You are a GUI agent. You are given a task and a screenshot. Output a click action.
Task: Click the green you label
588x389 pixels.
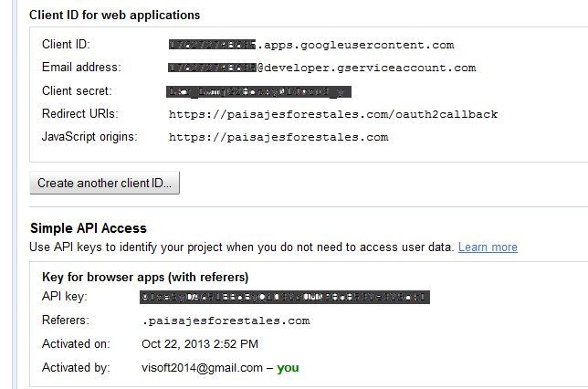coord(288,368)
